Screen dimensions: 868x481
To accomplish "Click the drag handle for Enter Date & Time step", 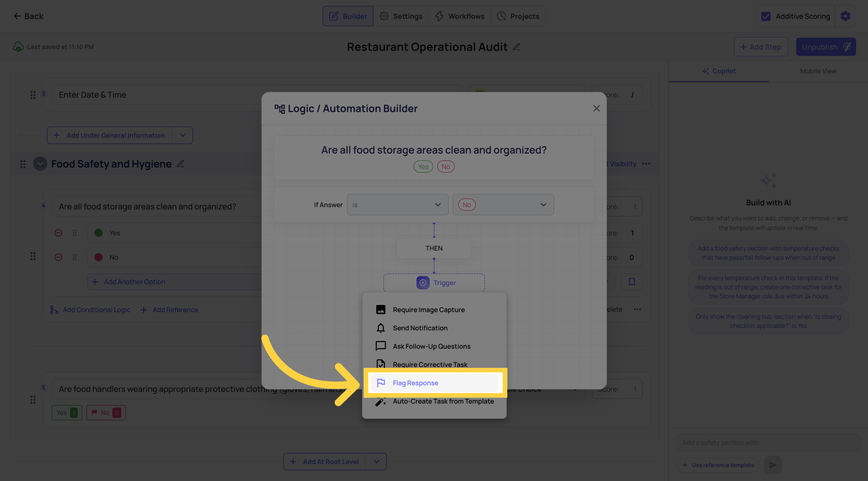I will (x=33, y=95).
